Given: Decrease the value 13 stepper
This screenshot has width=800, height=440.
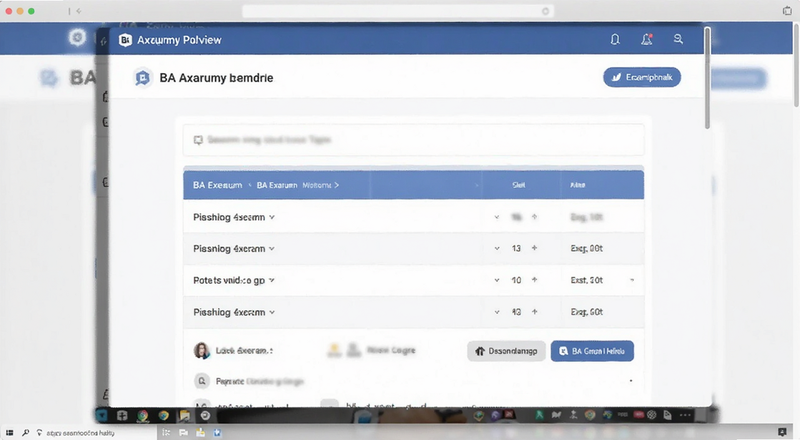Looking at the screenshot, I should (x=496, y=249).
